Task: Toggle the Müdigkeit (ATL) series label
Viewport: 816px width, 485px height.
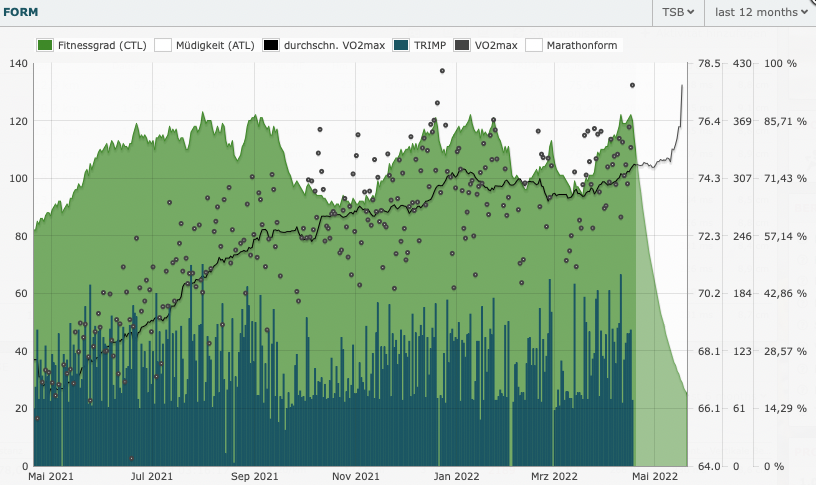Action: click(214, 46)
